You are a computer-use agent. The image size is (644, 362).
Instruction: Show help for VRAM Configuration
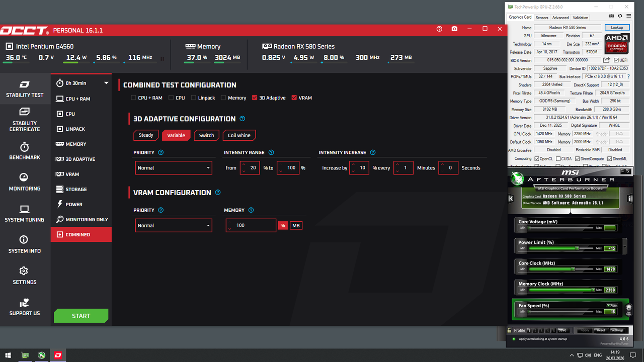[218, 192]
